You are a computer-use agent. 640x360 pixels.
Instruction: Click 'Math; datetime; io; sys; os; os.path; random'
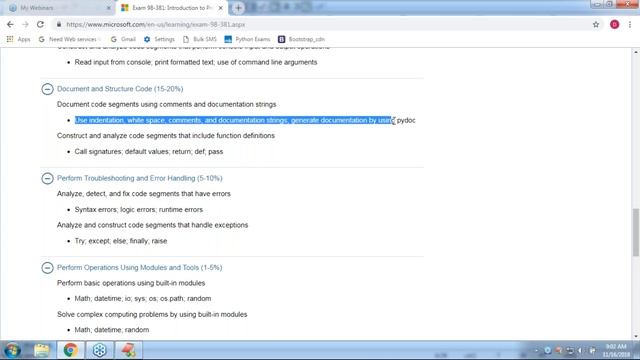click(x=143, y=298)
